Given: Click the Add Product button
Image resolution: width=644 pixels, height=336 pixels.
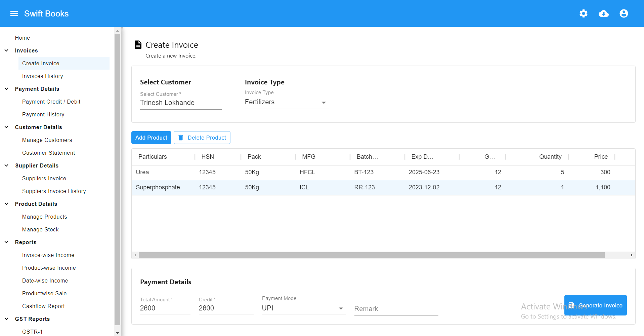Looking at the screenshot, I should 151,138.
